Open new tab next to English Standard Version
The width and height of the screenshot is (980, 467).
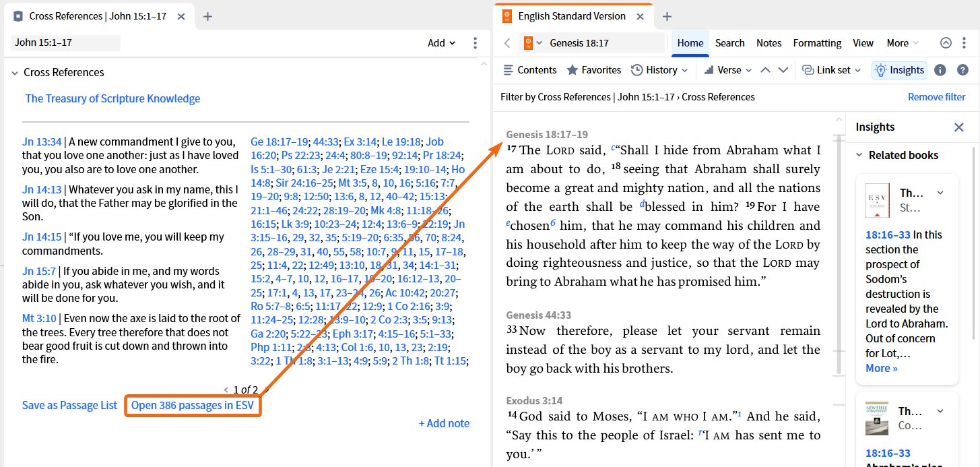667,17
